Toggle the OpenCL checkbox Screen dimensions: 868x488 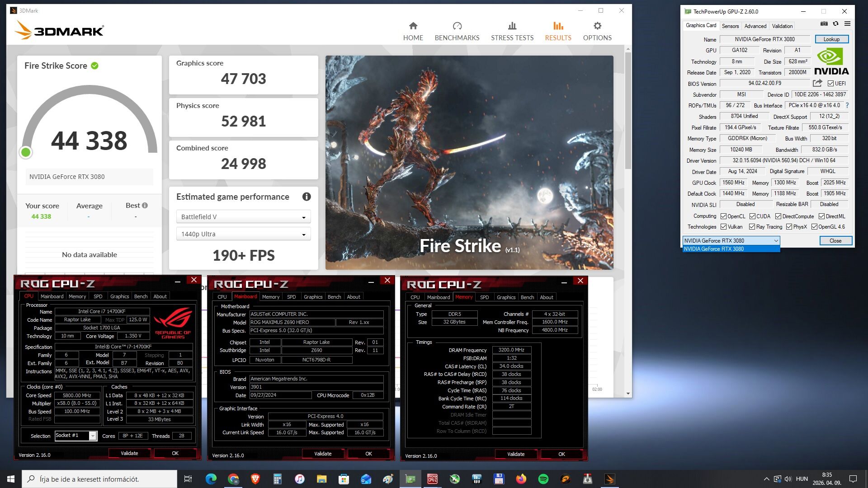[723, 216]
